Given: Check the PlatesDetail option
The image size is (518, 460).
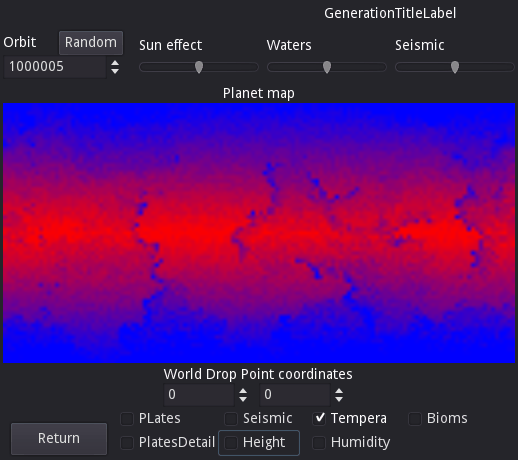Looking at the screenshot, I should click(x=127, y=443).
